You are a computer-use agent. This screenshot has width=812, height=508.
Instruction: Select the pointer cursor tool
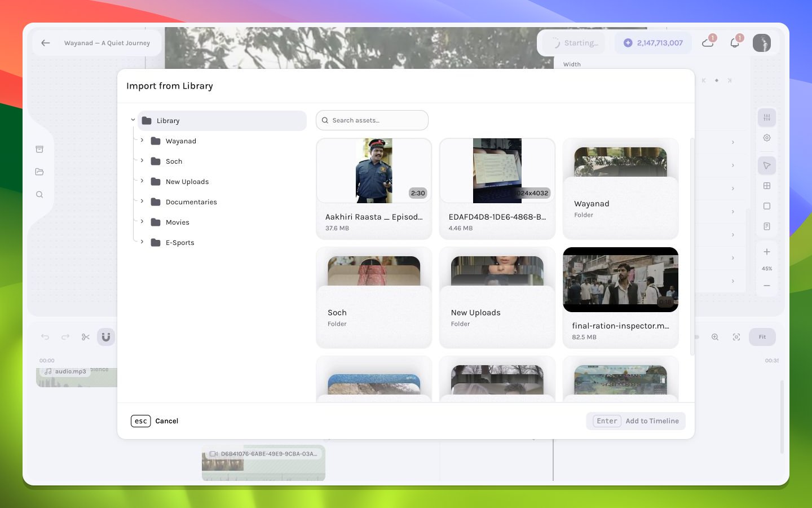tap(767, 165)
